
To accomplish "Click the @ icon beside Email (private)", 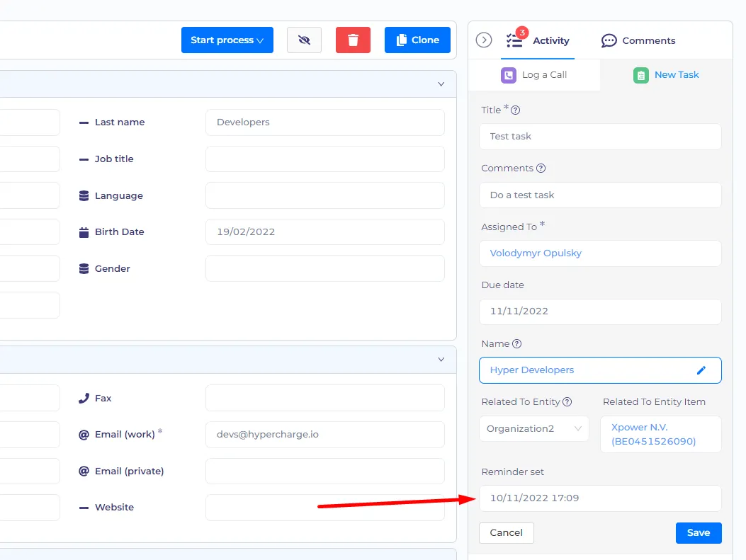I will (x=84, y=471).
